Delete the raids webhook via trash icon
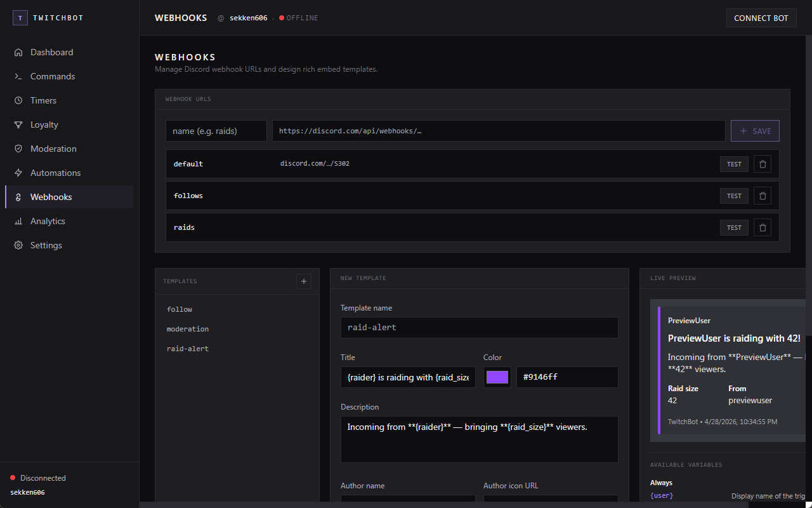 point(763,227)
